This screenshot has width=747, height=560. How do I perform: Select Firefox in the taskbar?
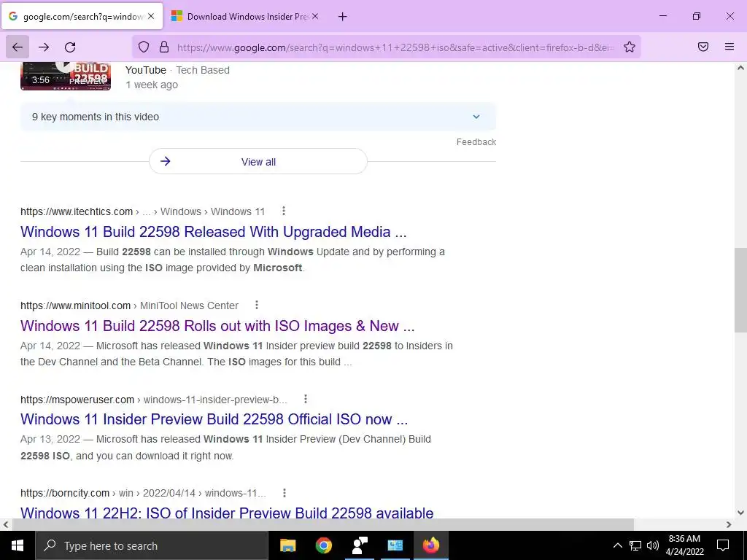(430, 545)
